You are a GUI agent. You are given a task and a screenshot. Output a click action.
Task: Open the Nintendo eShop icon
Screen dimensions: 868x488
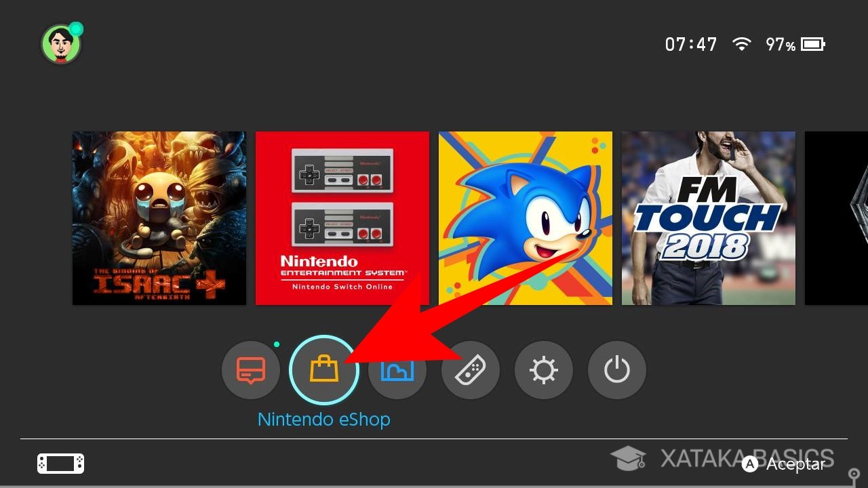click(x=323, y=370)
